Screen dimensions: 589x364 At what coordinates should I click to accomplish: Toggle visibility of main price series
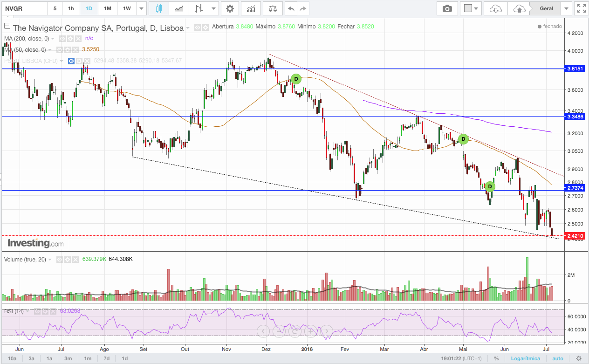(x=198, y=27)
